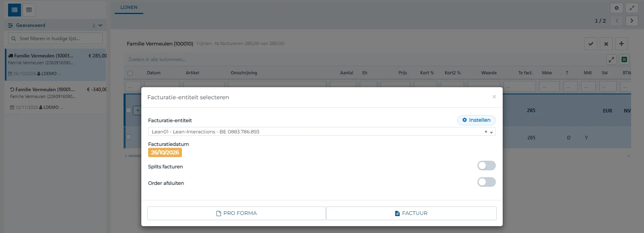Expand the Geavanceerd filter section
The height and width of the screenshot is (233, 644).
[x=55, y=25]
